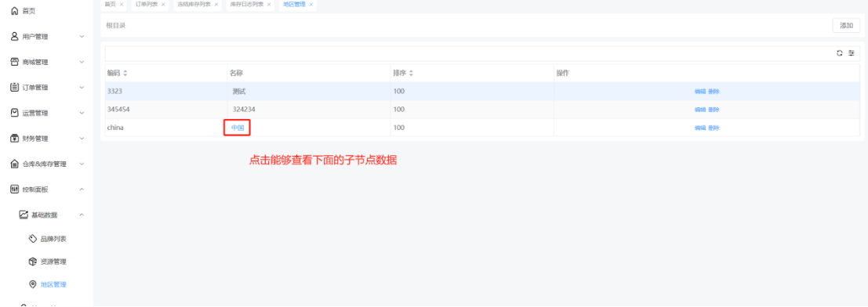Click 删除 in the 3323 row
Image resolution: width=868 pixels, height=307 pixels.
(714, 92)
